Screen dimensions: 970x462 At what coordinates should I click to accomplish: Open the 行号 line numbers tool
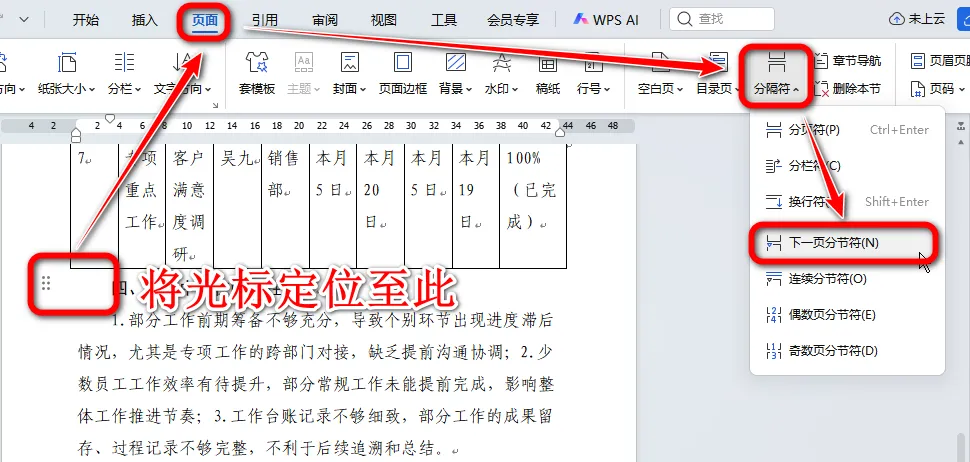[593, 73]
